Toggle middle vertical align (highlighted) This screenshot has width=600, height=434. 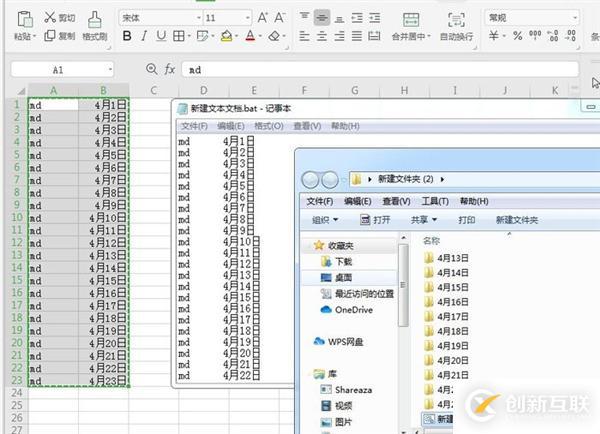pyautogui.click(x=322, y=18)
